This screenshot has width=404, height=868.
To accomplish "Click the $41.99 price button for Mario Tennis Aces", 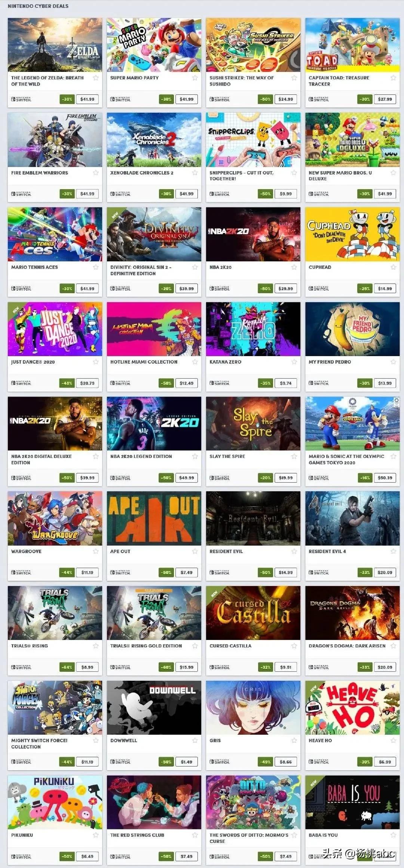I will coord(88,289).
